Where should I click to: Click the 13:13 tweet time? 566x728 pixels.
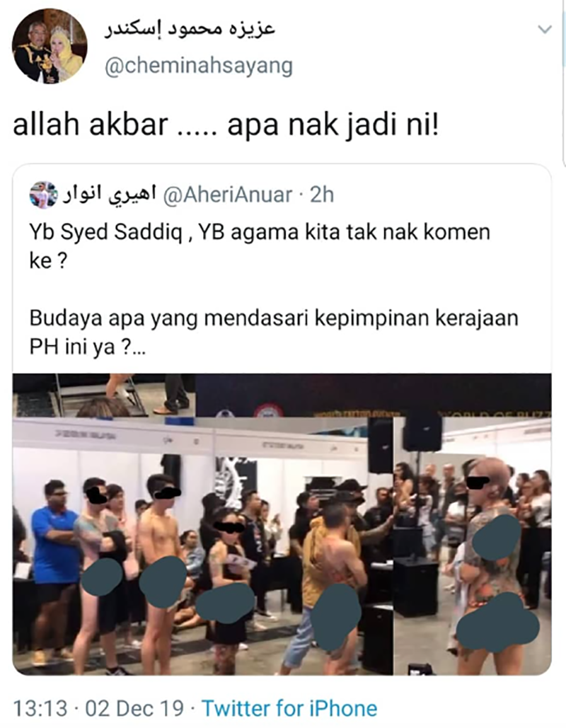(40, 709)
